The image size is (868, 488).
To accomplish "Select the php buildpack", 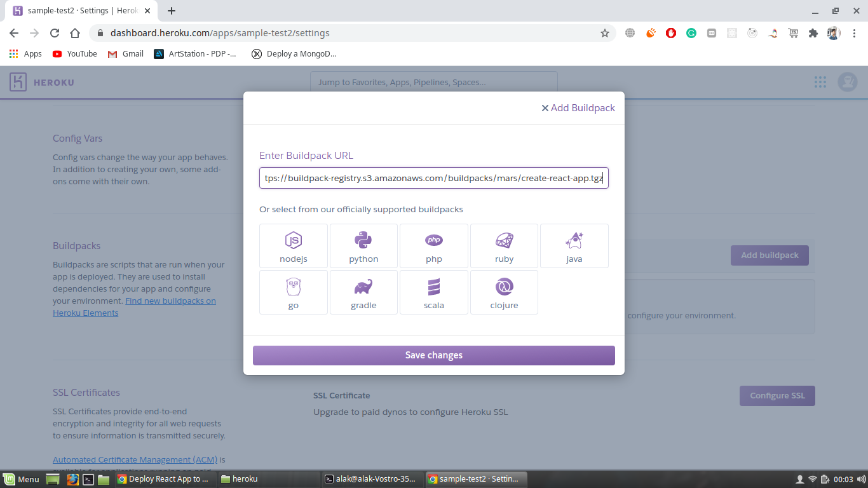I will (434, 246).
